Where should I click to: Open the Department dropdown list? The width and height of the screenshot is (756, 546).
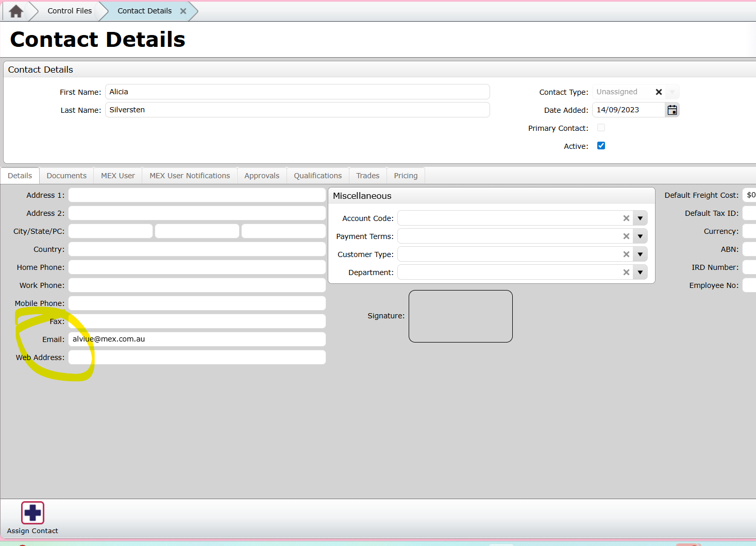[640, 272]
